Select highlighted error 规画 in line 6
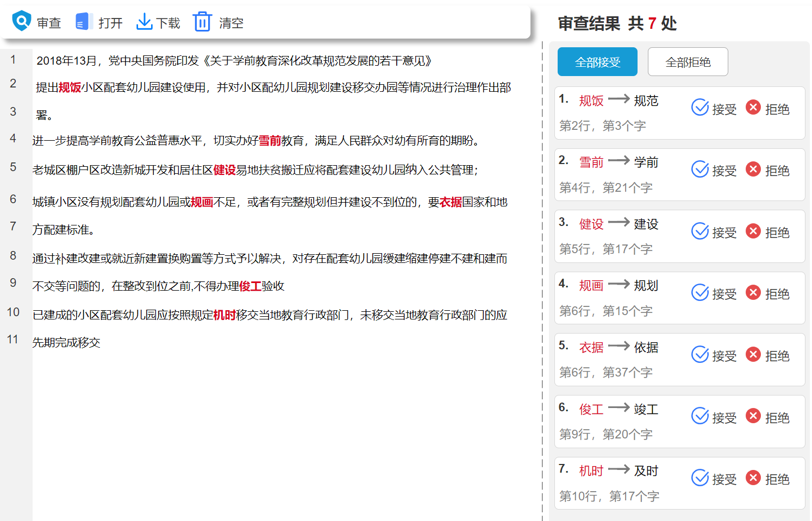The height and width of the screenshot is (521, 812). (x=202, y=202)
